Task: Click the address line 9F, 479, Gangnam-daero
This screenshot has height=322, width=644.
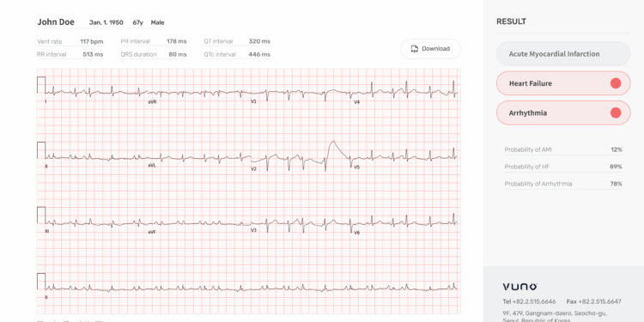Action: 555,313
